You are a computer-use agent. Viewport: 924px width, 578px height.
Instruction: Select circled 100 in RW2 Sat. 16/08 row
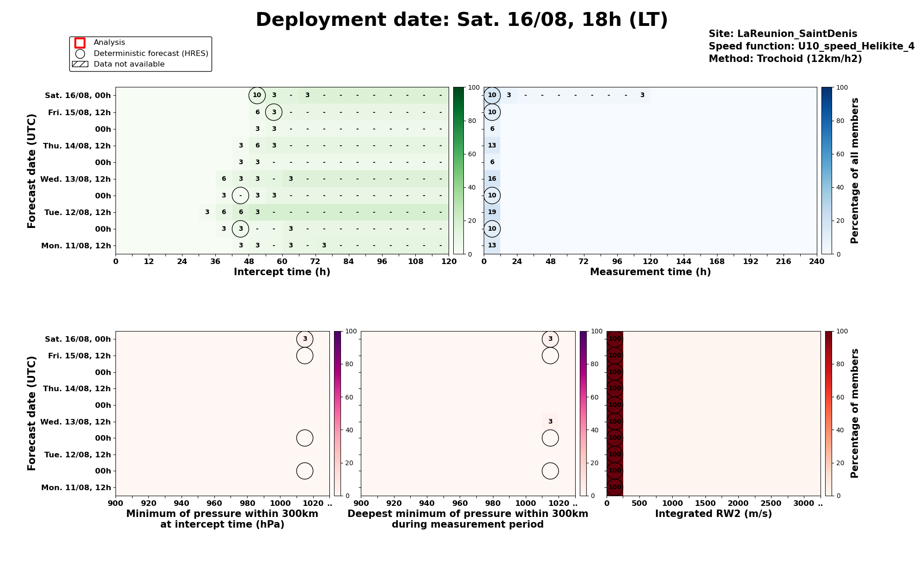(614, 339)
